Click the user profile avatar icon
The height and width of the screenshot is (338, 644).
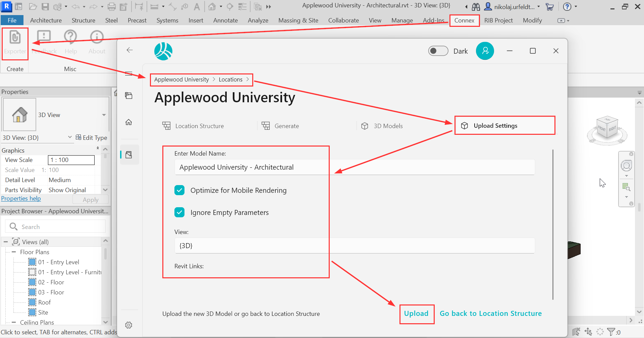click(x=485, y=51)
